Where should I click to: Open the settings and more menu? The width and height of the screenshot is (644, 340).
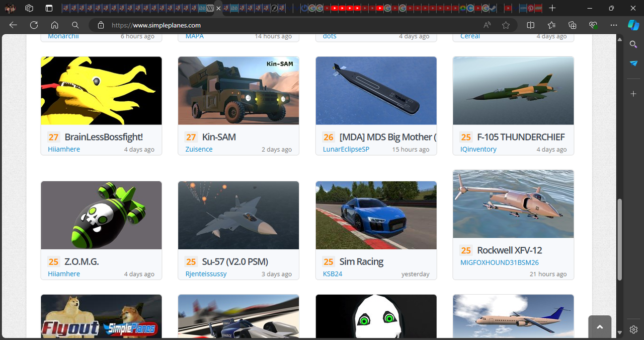tap(613, 25)
